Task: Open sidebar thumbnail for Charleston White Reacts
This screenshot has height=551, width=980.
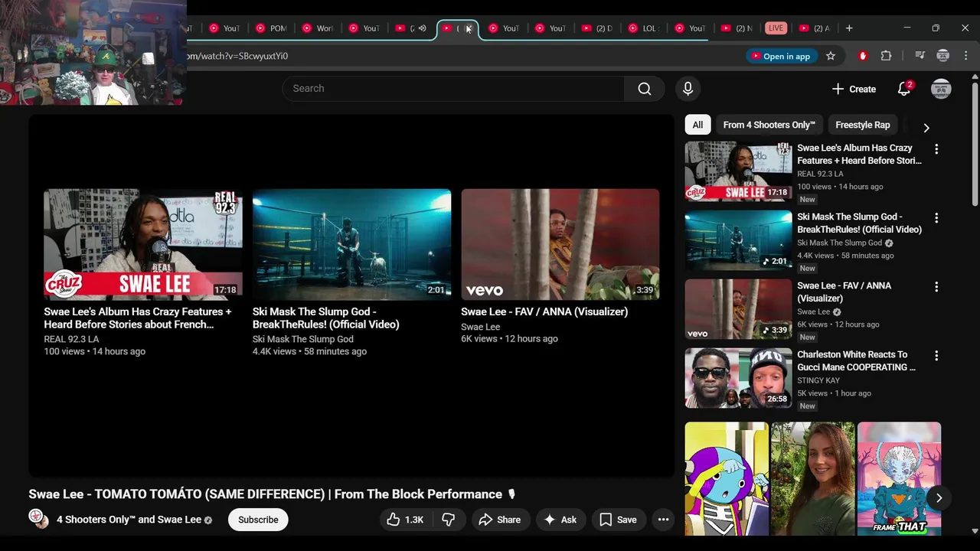Action: pos(738,378)
